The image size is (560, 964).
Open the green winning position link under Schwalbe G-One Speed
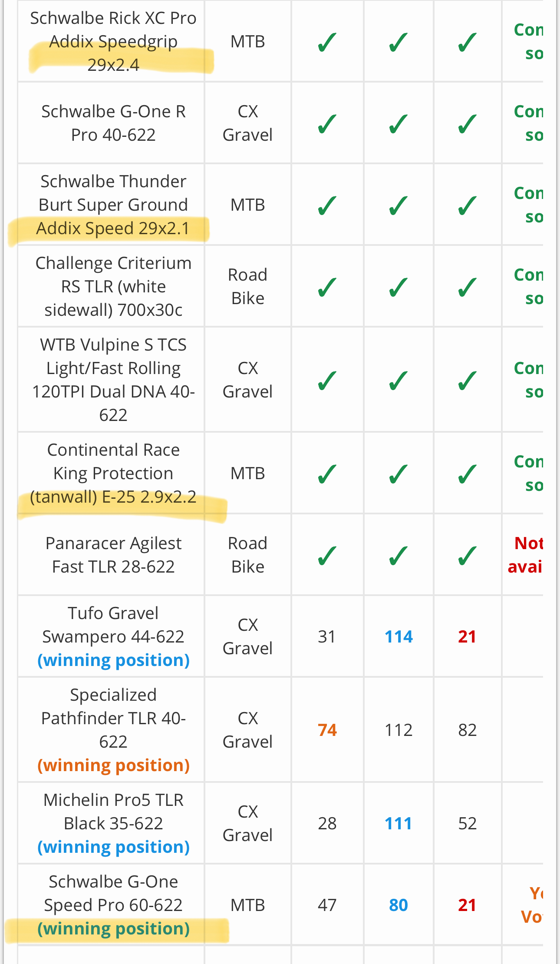click(113, 929)
